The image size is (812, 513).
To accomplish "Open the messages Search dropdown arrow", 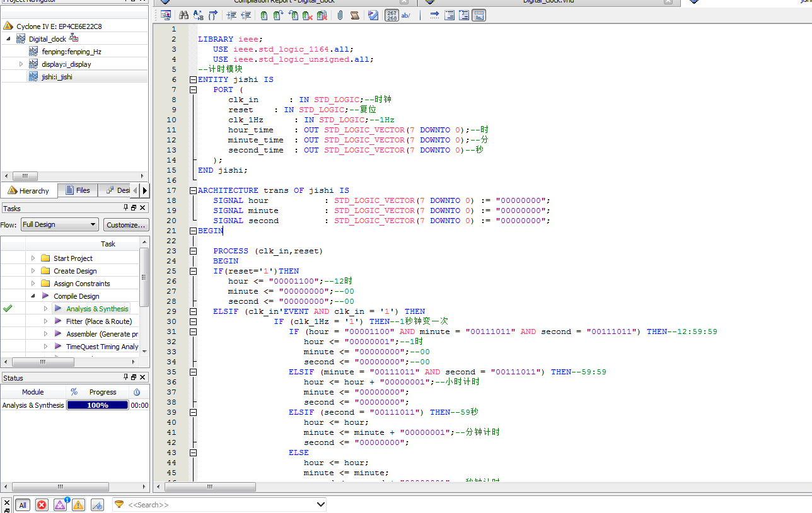I will click(320, 504).
